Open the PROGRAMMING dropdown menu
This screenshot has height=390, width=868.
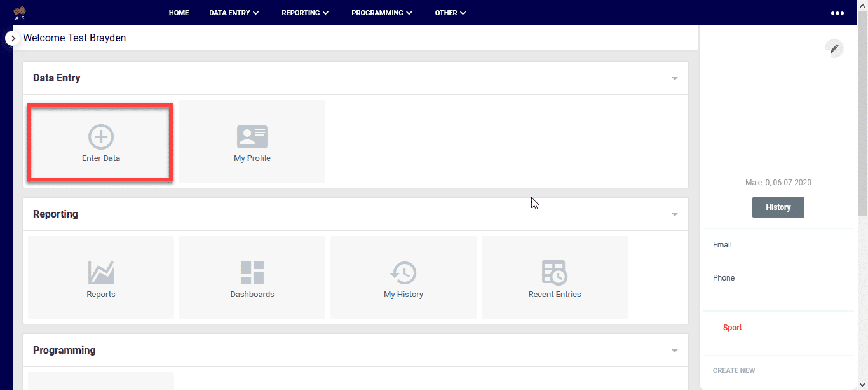382,13
